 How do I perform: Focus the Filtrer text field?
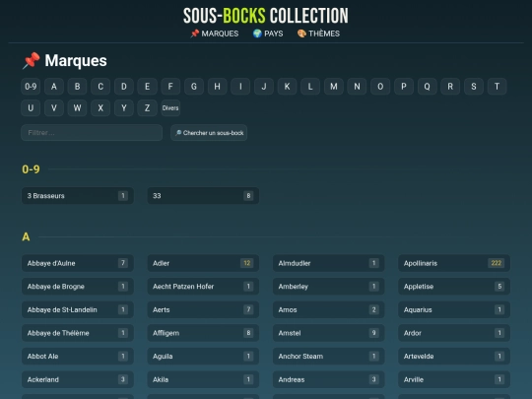coord(92,133)
